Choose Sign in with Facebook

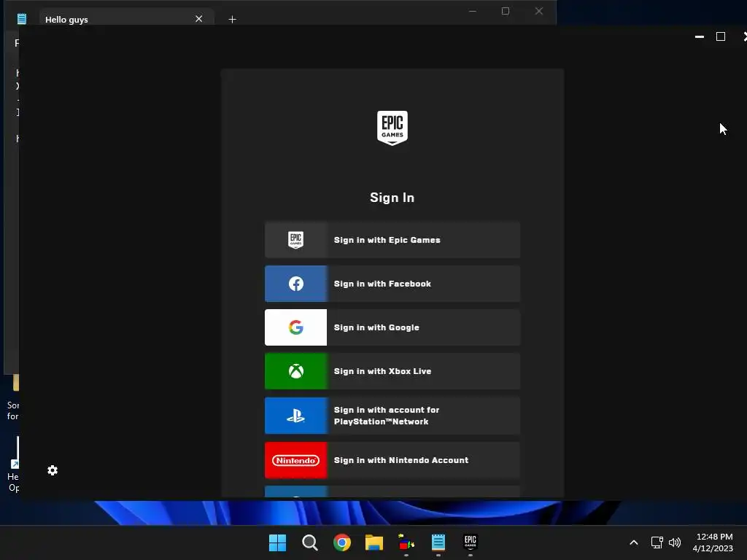click(392, 284)
